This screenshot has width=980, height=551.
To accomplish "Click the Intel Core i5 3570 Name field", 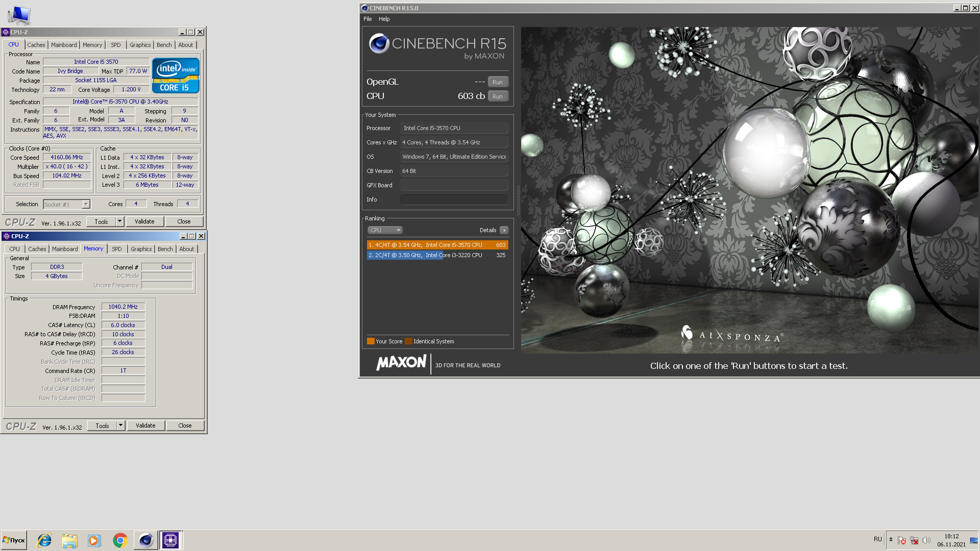I will 96,62.
